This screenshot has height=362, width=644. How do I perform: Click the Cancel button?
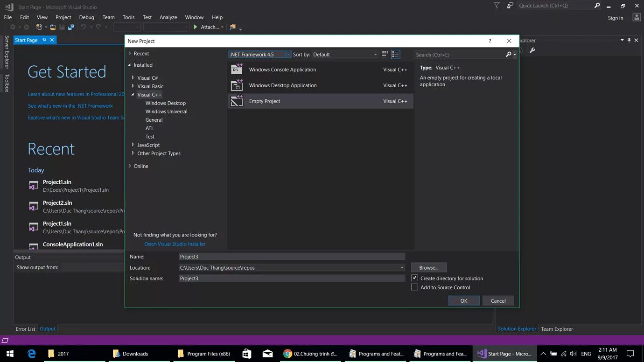point(498,301)
